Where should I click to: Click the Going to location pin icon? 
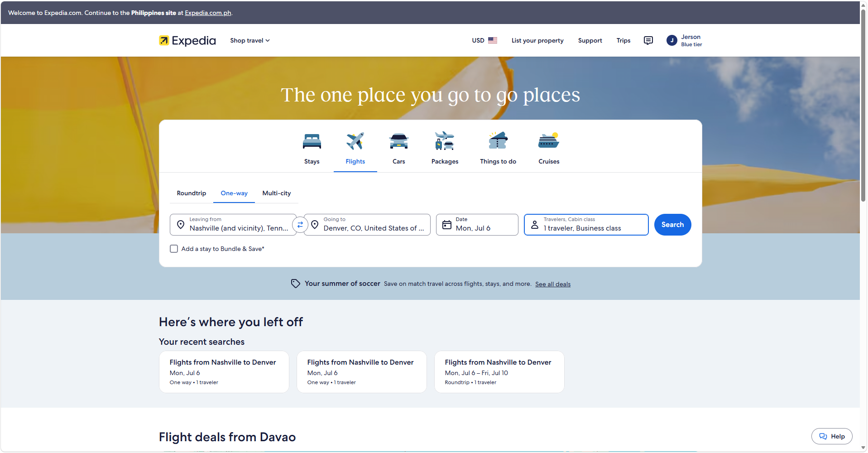[x=315, y=225]
